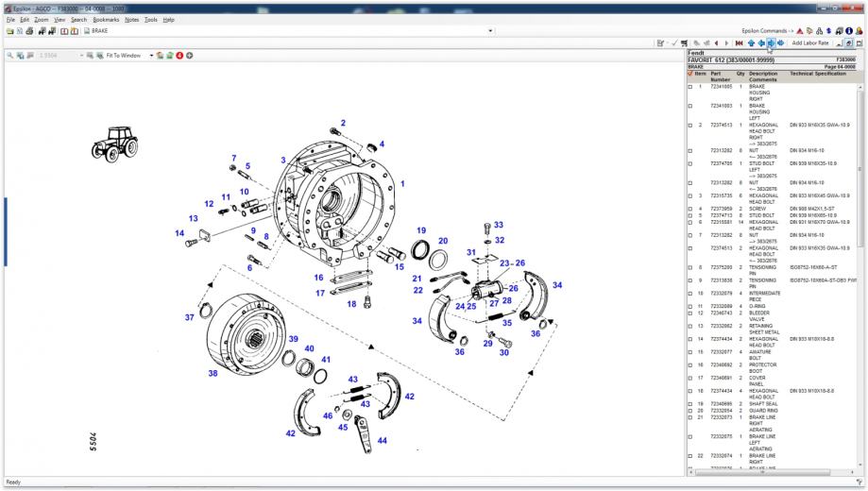The width and height of the screenshot is (868, 491).
Task: Click the gray plus circle icon
Action: click(189, 56)
